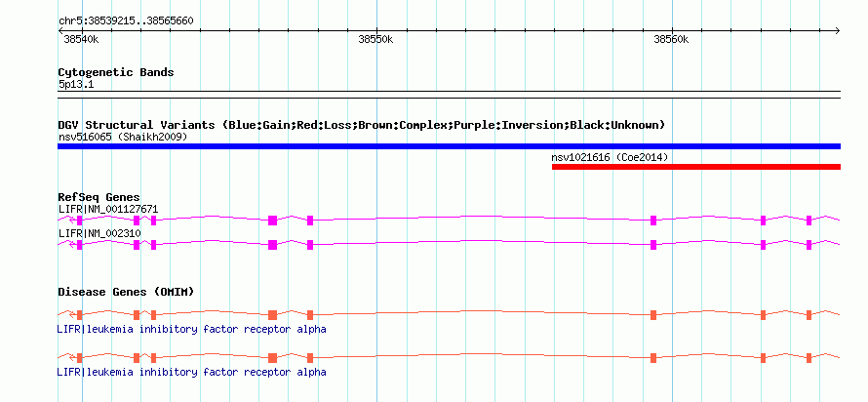Click the wide exon near 38546k in LIFR|NM_001127671
The height and width of the screenshot is (402, 868).
272,221
